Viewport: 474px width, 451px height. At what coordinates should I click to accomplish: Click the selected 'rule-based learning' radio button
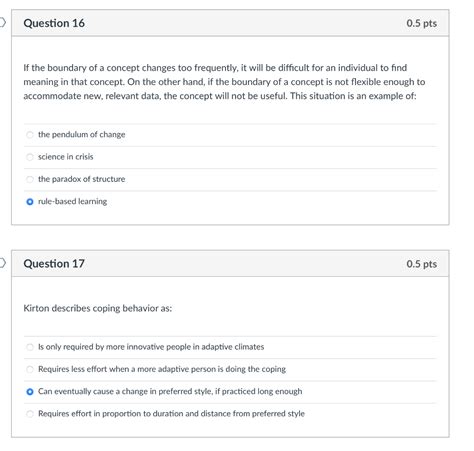30,202
